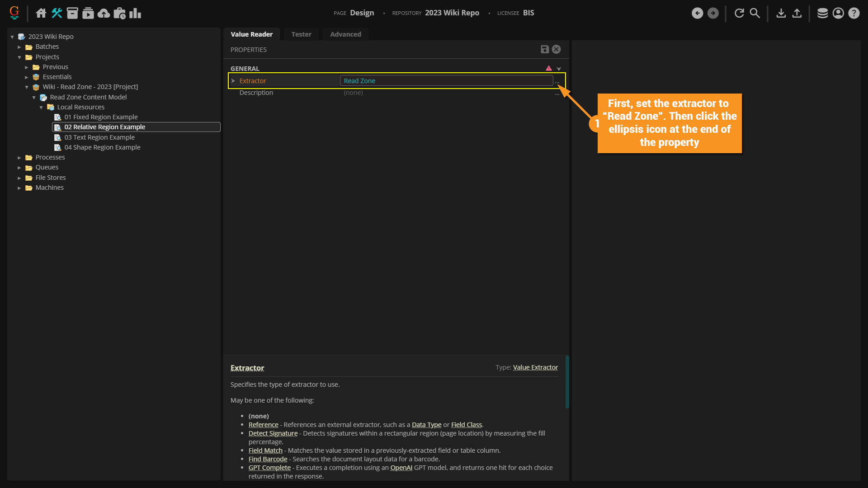Click the cancel changes X icon

(x=557, y=49)
